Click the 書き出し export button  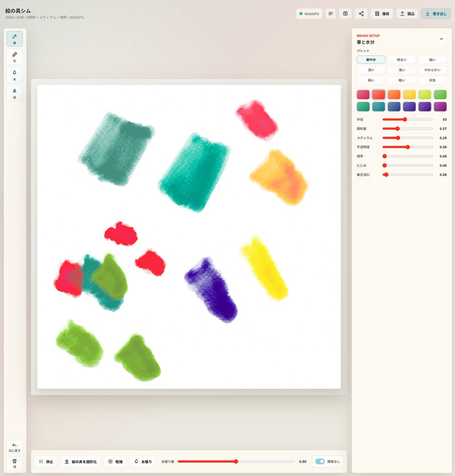pos(436,13)
